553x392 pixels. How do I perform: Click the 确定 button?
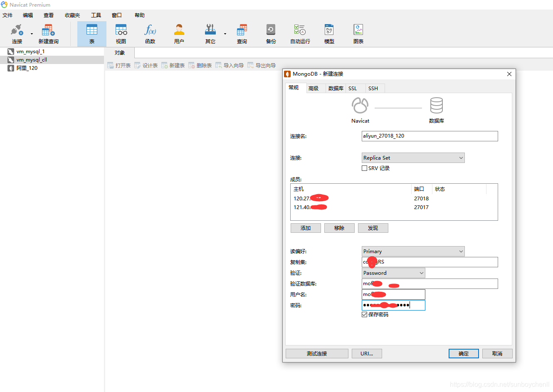click(x=464, y=354)
